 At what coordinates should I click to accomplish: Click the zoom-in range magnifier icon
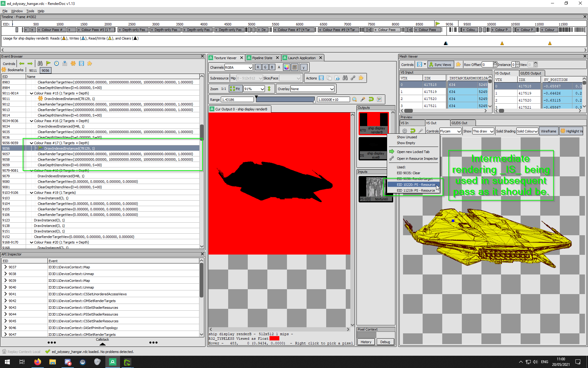coord(355,99)
